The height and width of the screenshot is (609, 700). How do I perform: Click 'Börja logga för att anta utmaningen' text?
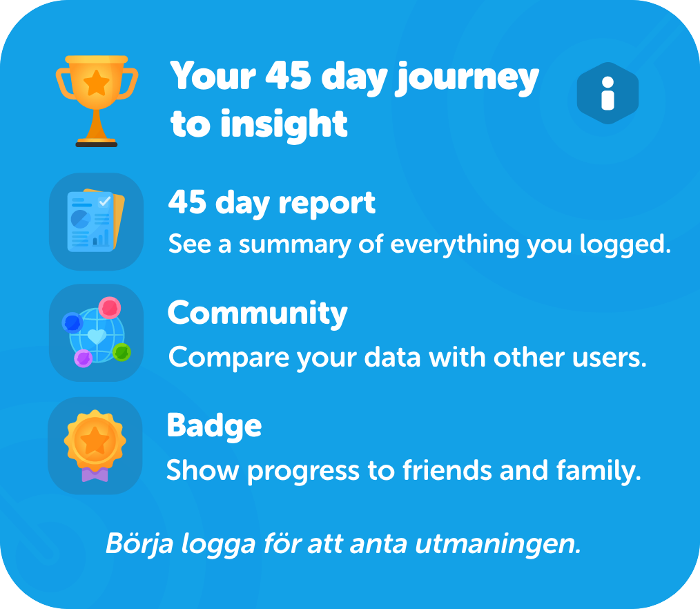pos(343,544)
